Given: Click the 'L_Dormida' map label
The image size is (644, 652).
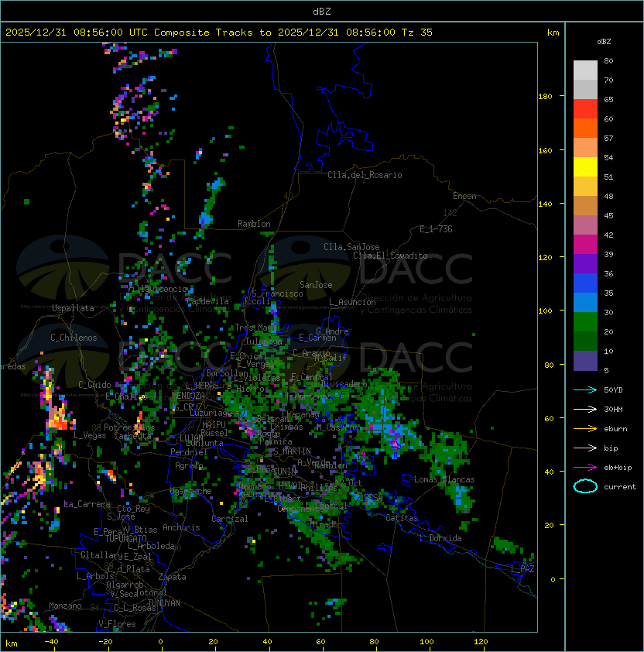Looking at the screenshot, I should 440,538.
